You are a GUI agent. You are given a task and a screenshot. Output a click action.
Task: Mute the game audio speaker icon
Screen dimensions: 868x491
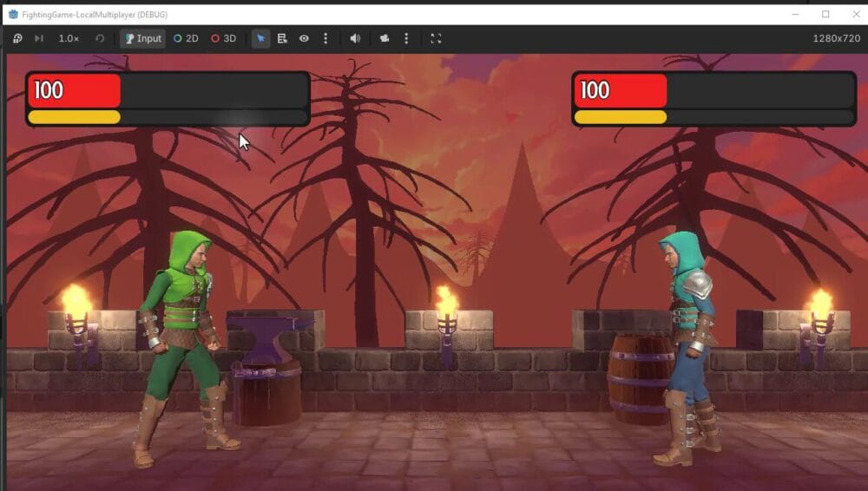(x=355, y=38)
